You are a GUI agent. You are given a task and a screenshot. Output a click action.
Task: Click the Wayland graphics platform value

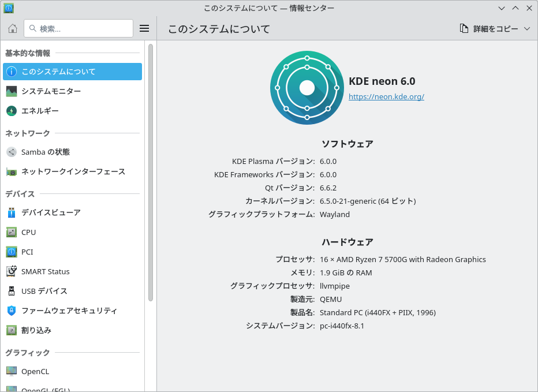(x=335, y=215)
